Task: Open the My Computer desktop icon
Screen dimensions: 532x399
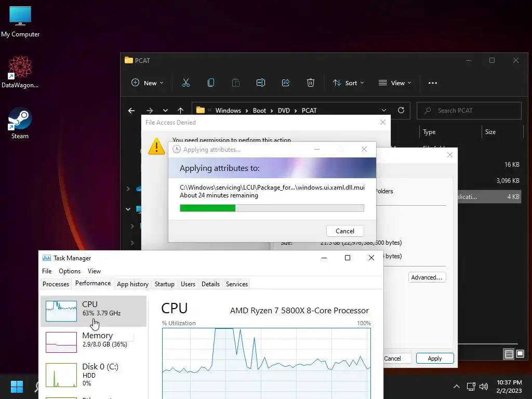Action: click(20, 22)
